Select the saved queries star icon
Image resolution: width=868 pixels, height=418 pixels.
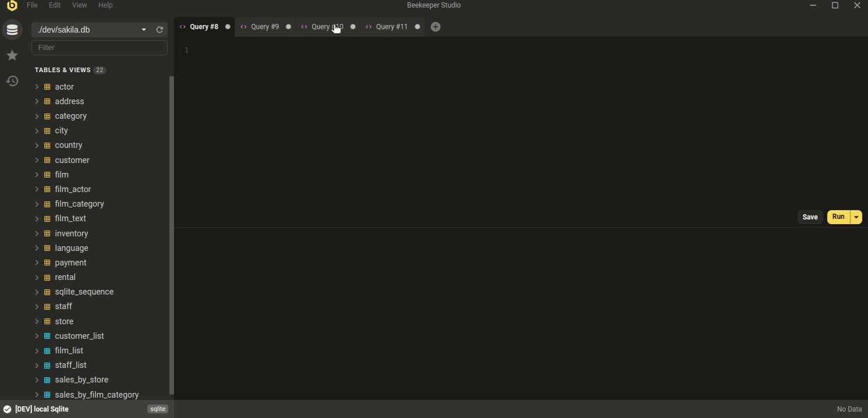tap(12, 55)
